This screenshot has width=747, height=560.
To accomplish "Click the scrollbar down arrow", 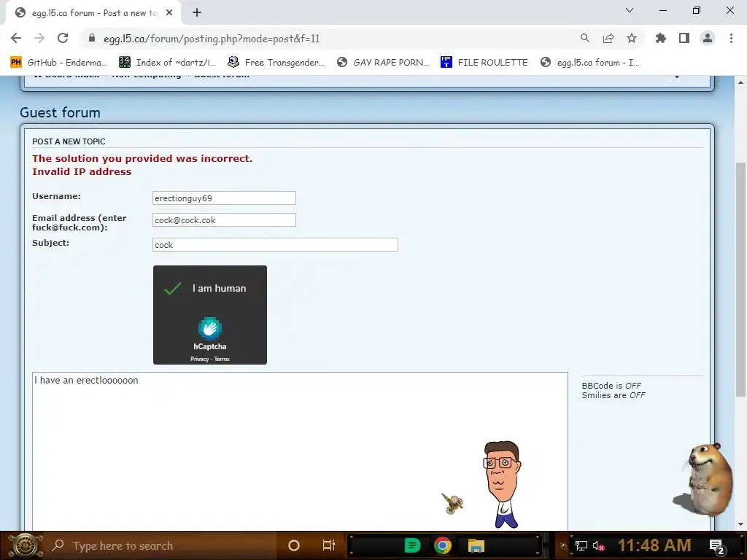I will [x=740, y=525].
